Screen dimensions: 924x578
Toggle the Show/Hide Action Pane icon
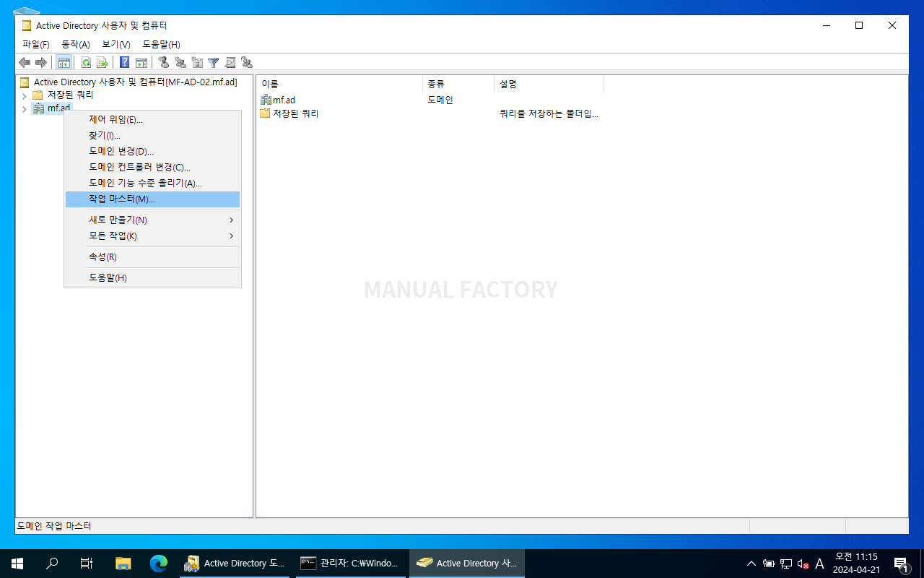click(141, 63)
